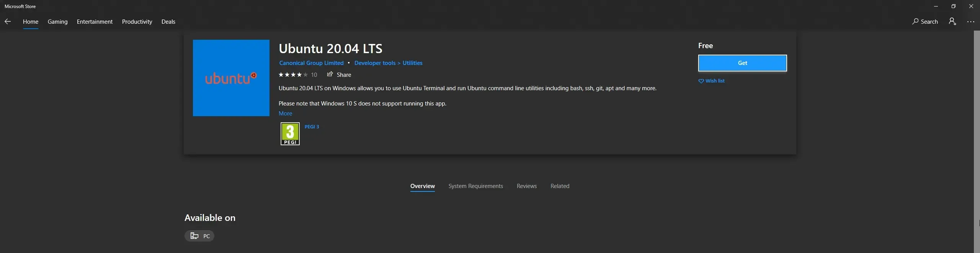Expand description with More link

pos(286,114)
